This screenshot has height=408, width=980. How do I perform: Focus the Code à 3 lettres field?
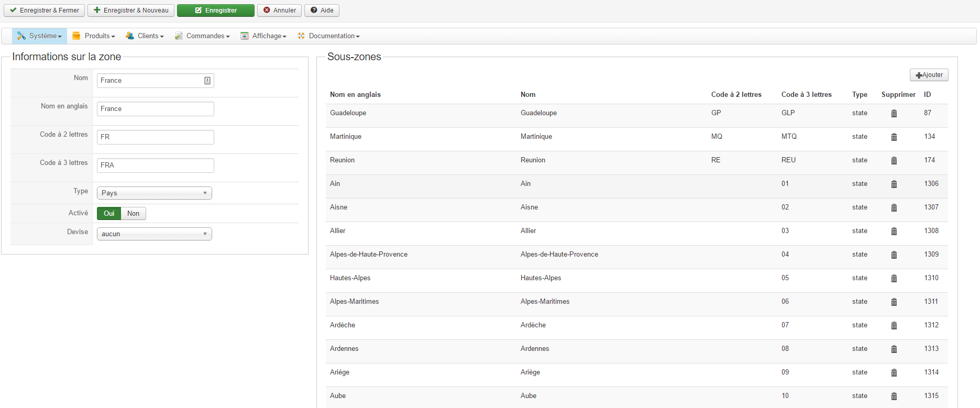point(156,166)
